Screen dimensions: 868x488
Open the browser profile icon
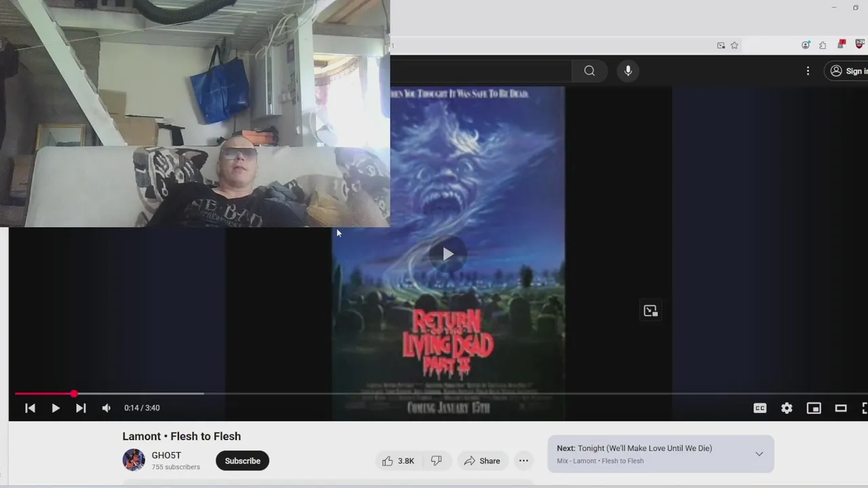tap(806, 45)
